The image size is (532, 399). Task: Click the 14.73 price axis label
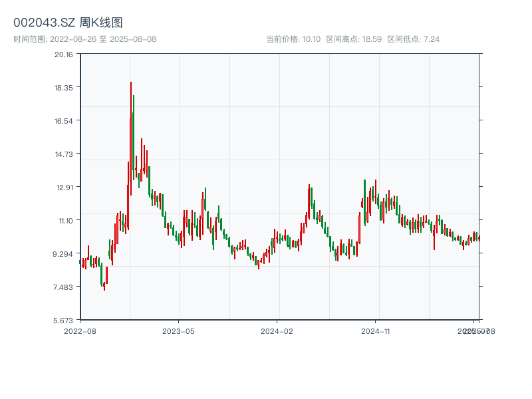pos(64,154)
